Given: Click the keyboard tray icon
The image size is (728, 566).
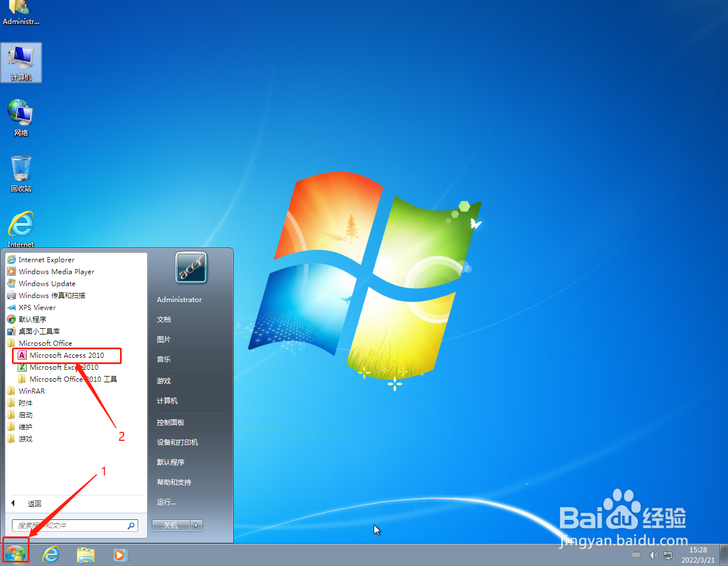Looking at the screenshot, I should pos(636,555).
